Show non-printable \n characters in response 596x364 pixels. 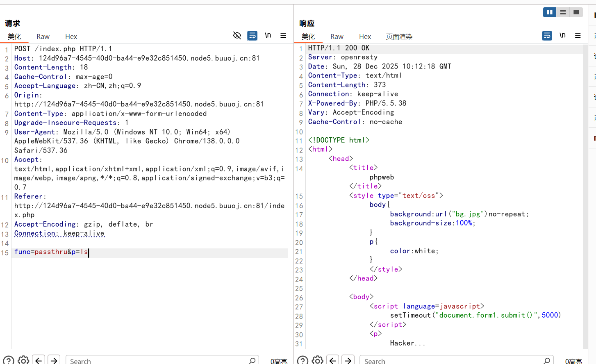[x=562, y=36]
